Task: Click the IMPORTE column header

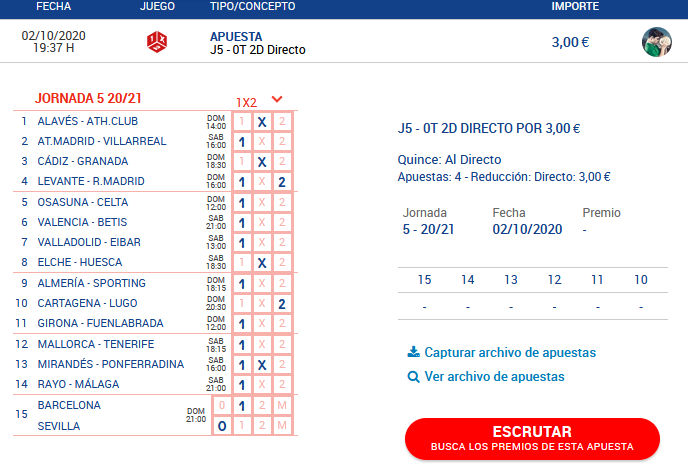Action: [x=575, y=7]
